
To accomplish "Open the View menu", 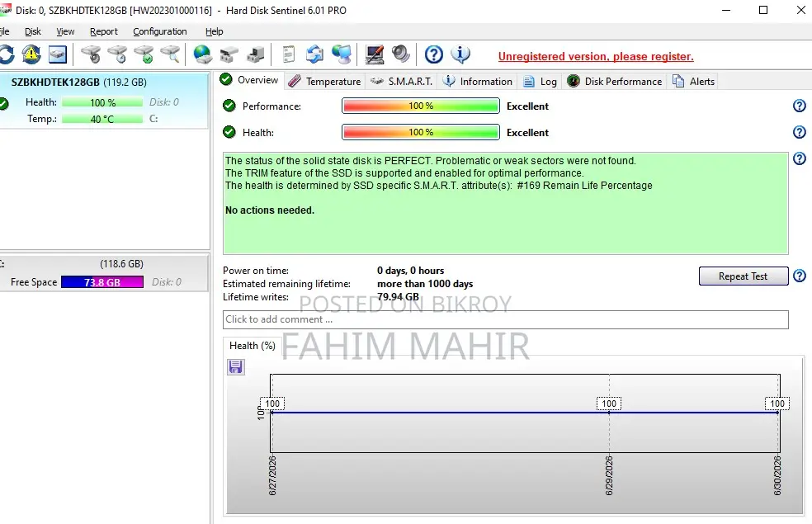I will pos(65,31).
